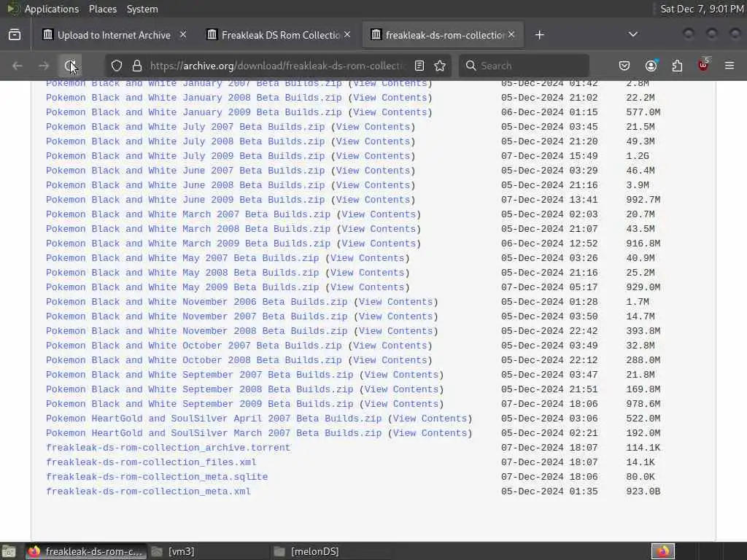Open January 2008 Beta Builds.zip link
This screenshot has width=747, height=560.
(194, 98)
